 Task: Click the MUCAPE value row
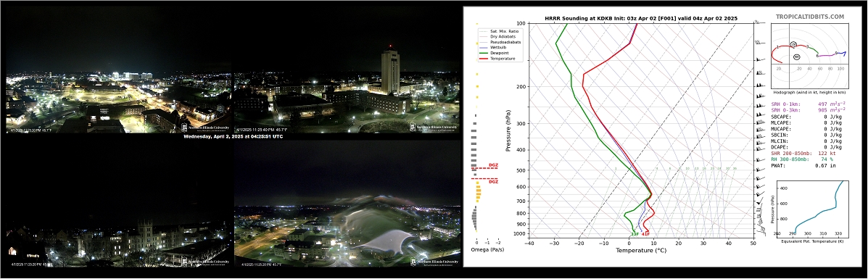[x=806, y=128]
